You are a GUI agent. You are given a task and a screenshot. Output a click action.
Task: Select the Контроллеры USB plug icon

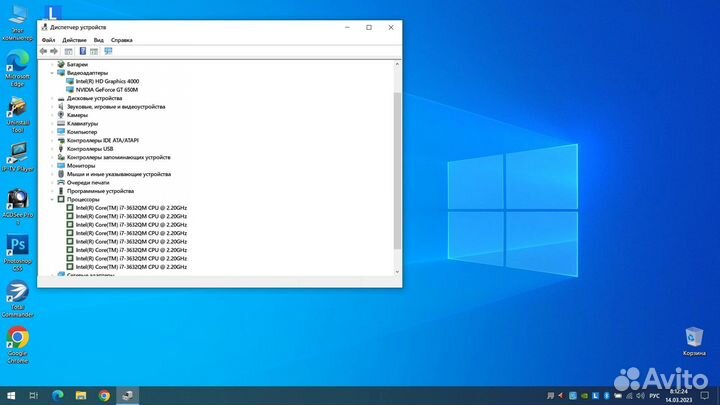click(61, 149)
